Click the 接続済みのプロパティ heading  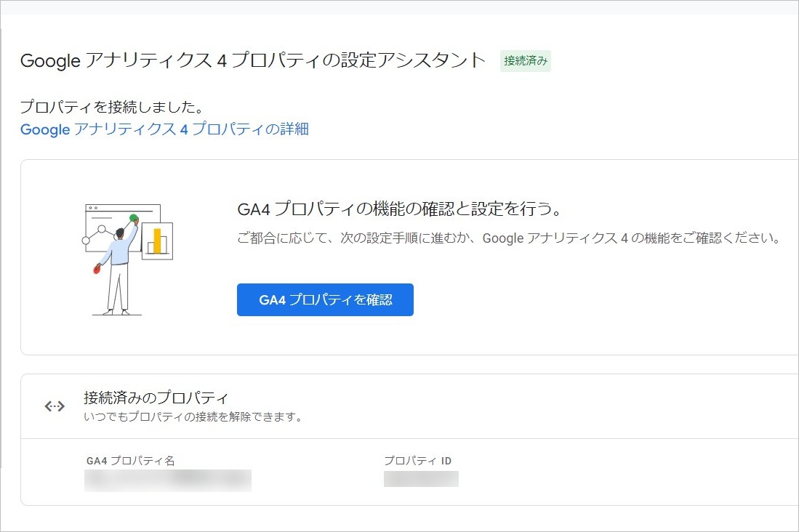(x=156, y=397)
